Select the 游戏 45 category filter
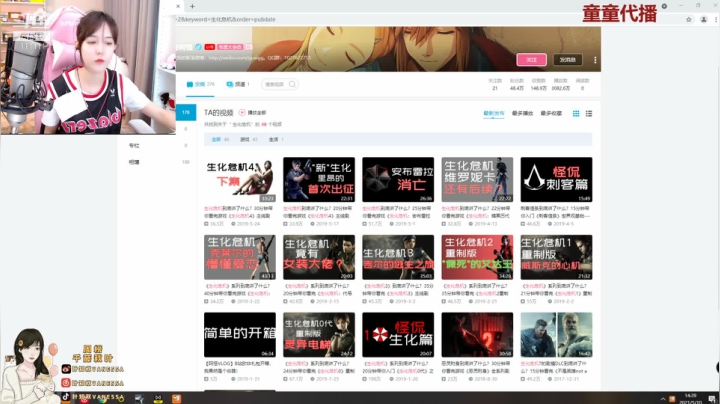This screenshot has width=720, height=404. point(249,140)
